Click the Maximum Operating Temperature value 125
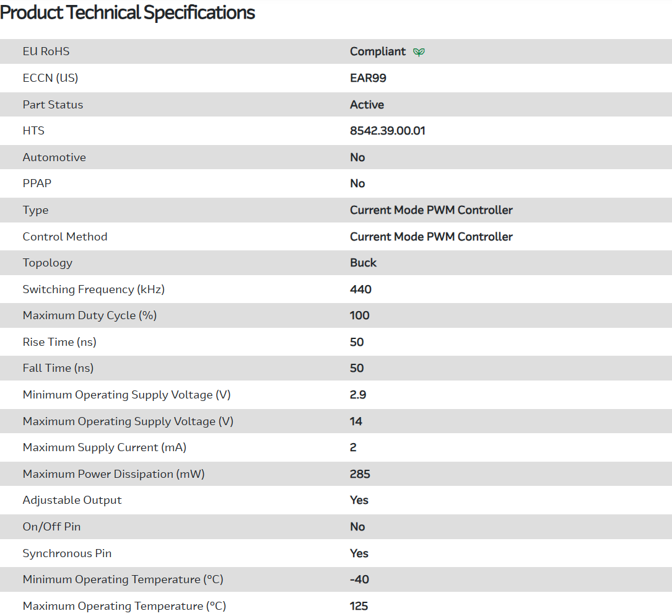This screenshot has width=672, height=616. click(359, 606)
